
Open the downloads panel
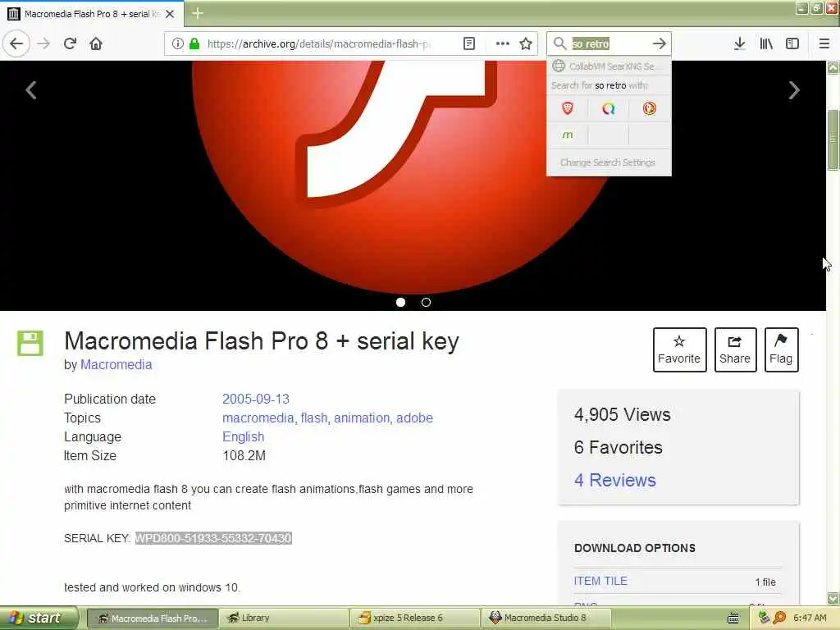739,43
